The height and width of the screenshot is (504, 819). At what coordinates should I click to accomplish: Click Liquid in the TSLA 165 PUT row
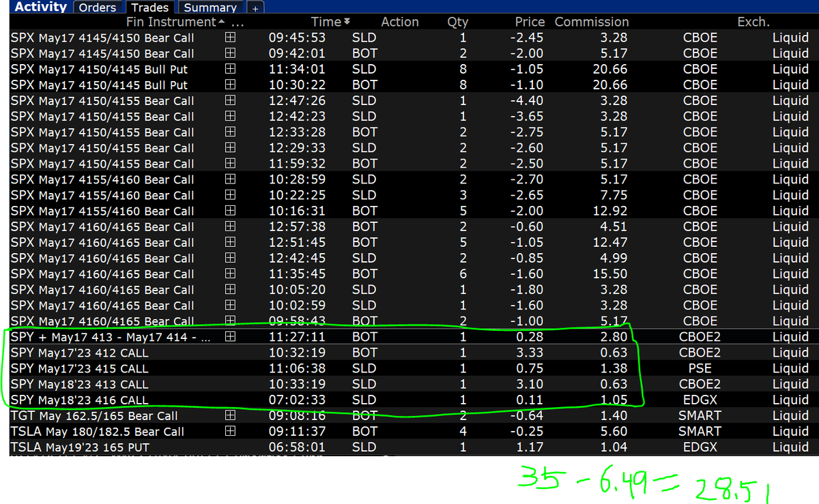pyautogui.click(x=790, y=447)
